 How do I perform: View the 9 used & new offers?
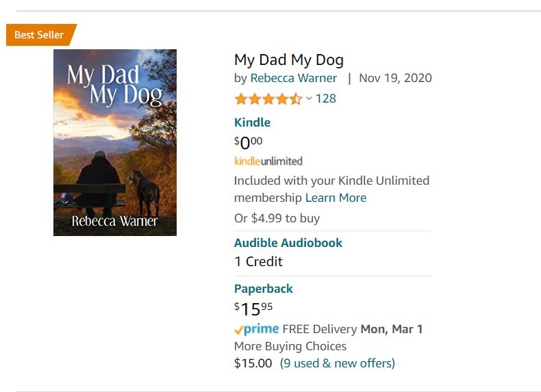(337, 363)
